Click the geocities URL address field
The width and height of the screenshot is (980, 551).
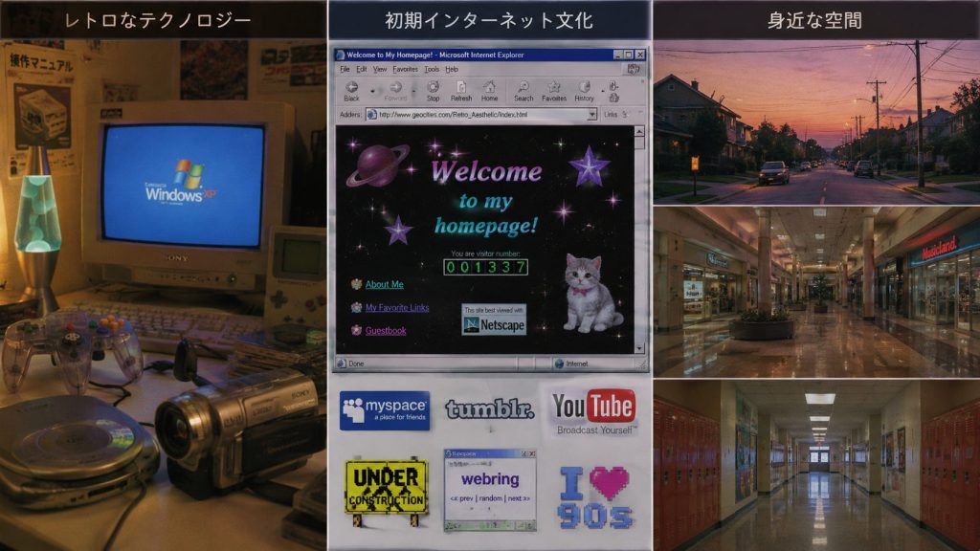click(x=481, y=115)
